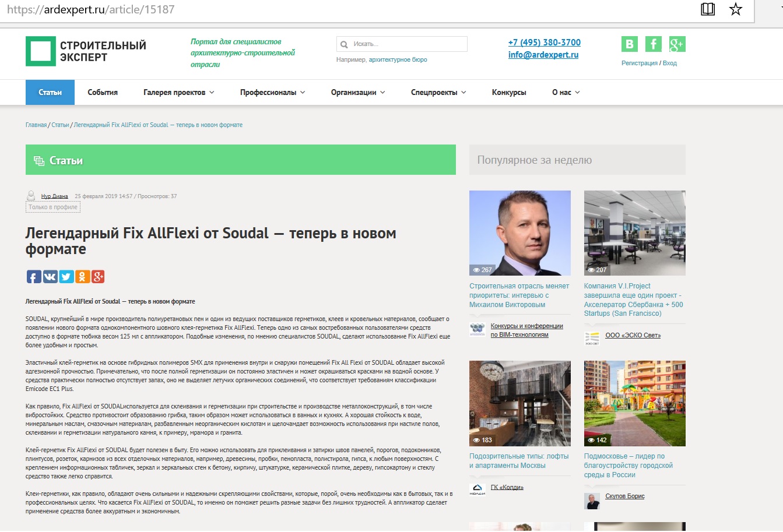The image size is (783, 532).
Task: Open thumbnail of V.I.Project office article
Action: point(635,233)
